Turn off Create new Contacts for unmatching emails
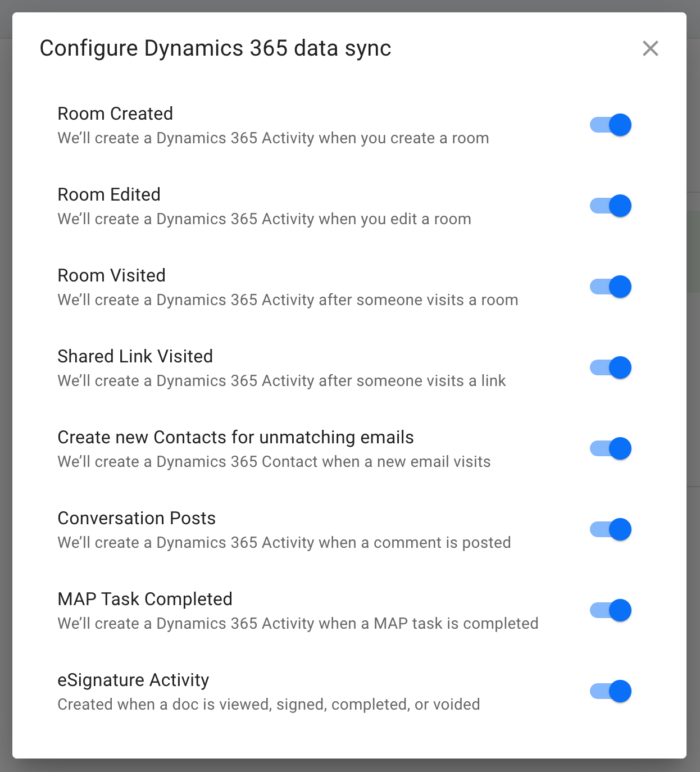700x772 pixels. point(610,448)
